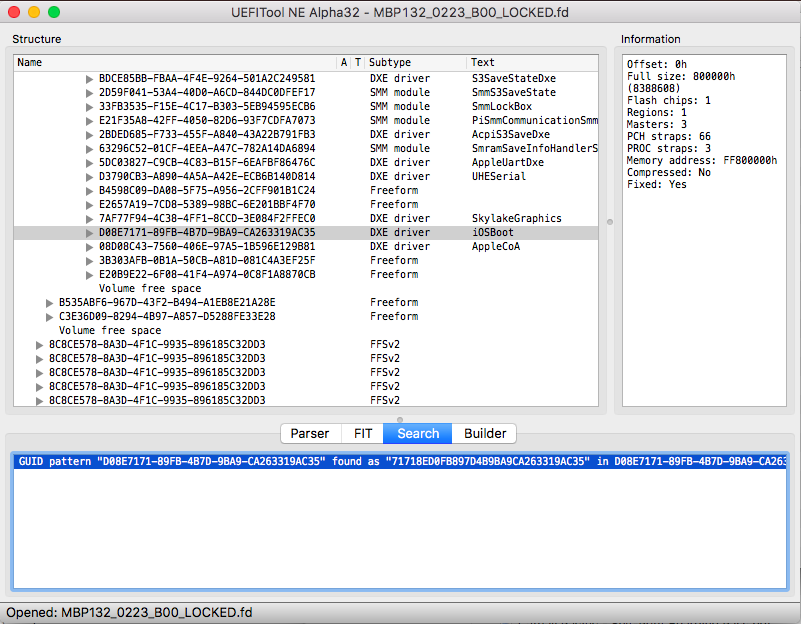Click the A column header
Screen dimensions: 801x624
[x=344, y=62]
